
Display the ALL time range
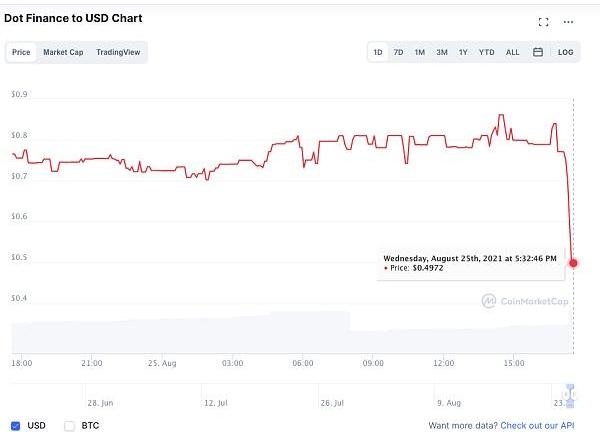coord(512,52)
